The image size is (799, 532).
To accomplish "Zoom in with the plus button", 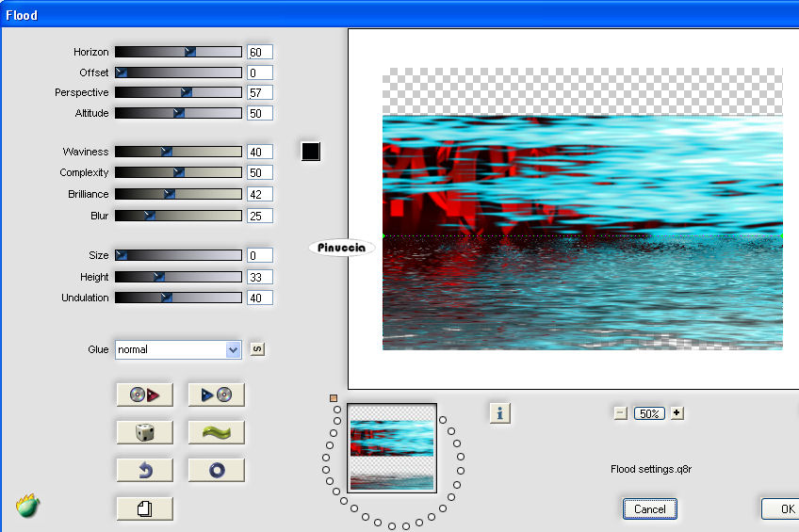I will click(x=677, y=412).
